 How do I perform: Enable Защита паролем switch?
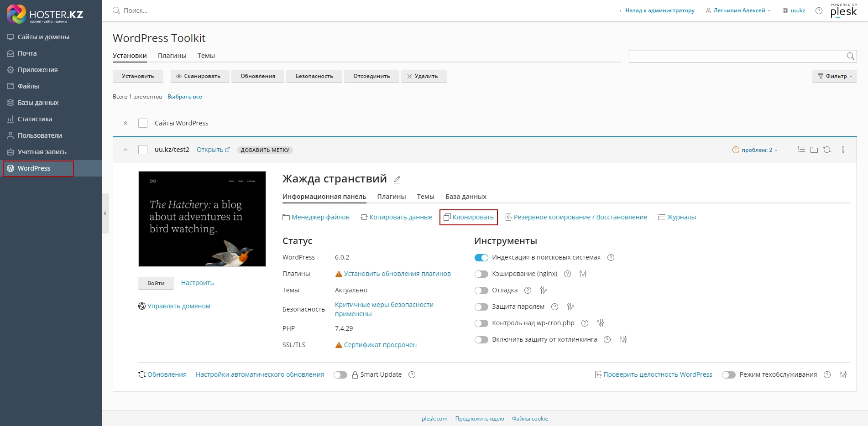pyautogui.click(x=481, y=307)
